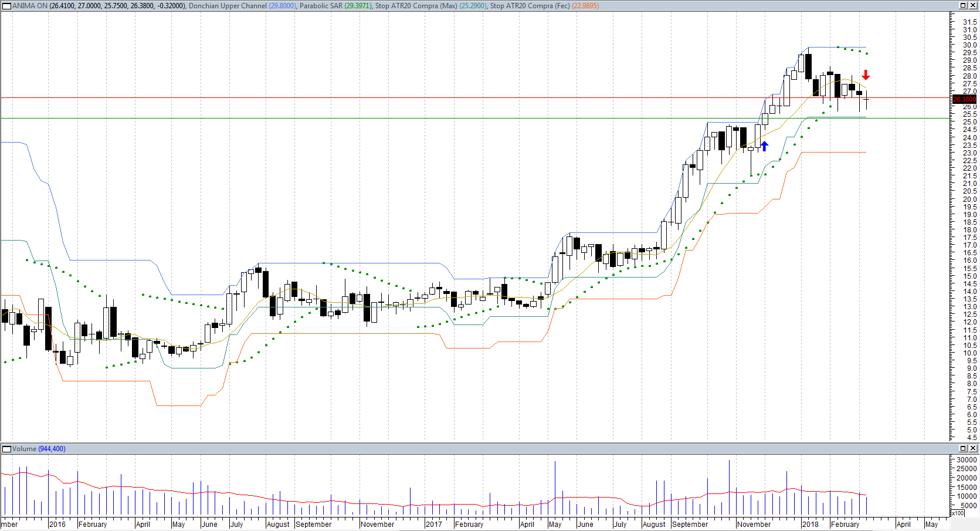
Task: Click the red down arrow sell signal
Action: (866, 76)
